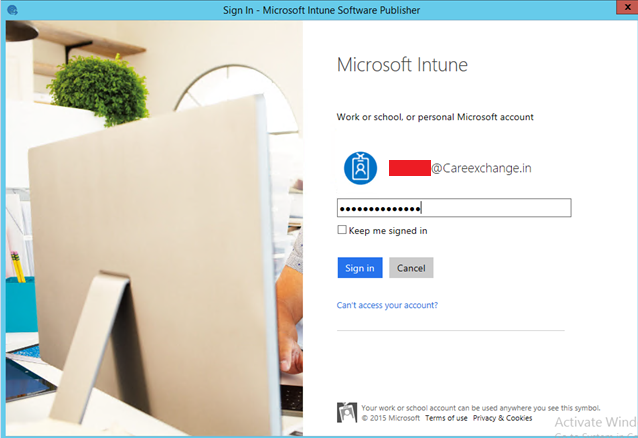638x438 pixels.
Task: Click the Microsoft Intune heading
Action: (402, 65)
